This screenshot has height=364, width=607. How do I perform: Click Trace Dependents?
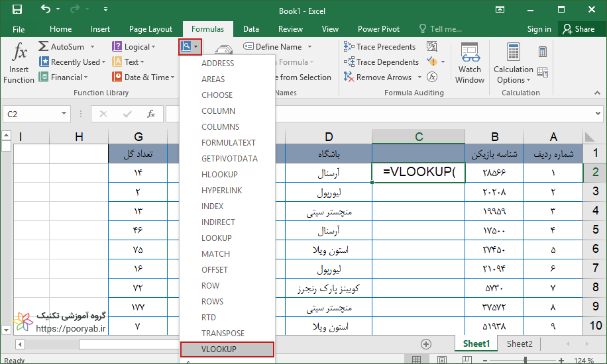tap(381, 62)
